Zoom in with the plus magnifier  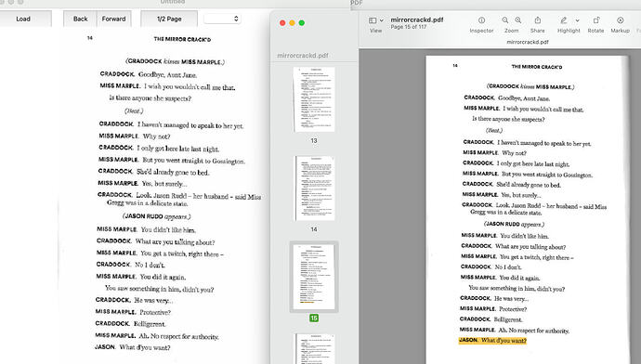click(x=518, y=20)
